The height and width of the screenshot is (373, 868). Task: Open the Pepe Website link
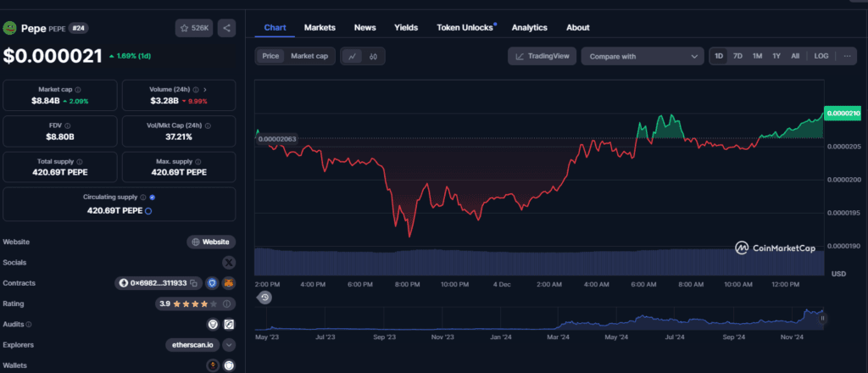pyautogui.click(x=211, y=242)
